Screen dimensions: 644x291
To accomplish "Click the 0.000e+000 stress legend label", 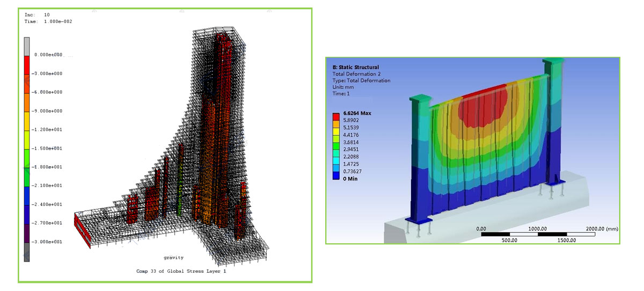I will [x=48, y=55].
